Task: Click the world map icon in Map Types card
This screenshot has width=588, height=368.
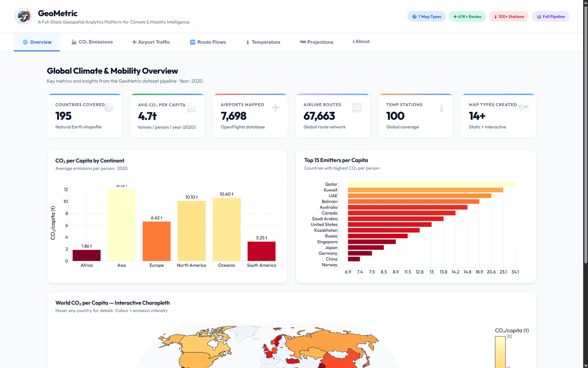Action: click(x=524, y=107)
